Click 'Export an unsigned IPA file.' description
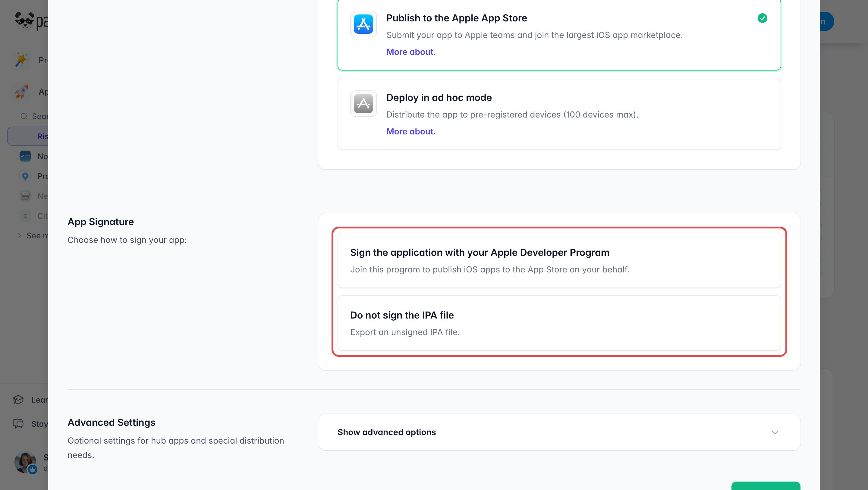 pyautogui.click(x=405, y=332)
